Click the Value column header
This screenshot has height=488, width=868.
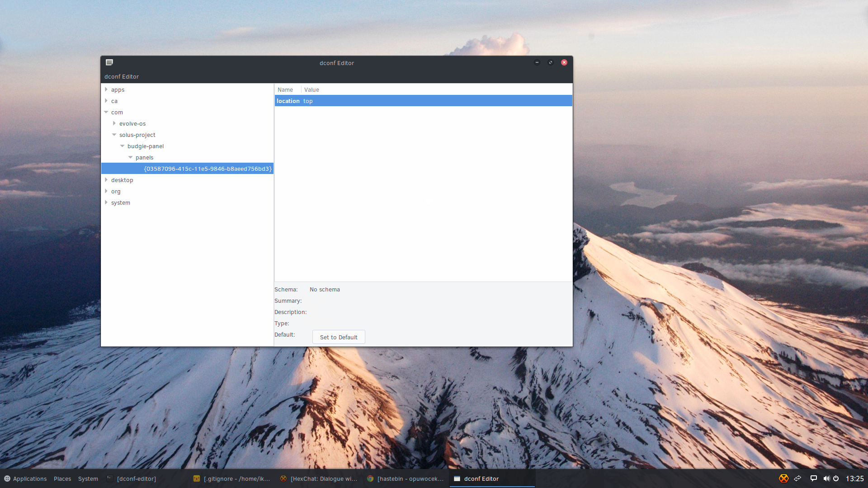[311, 89]
